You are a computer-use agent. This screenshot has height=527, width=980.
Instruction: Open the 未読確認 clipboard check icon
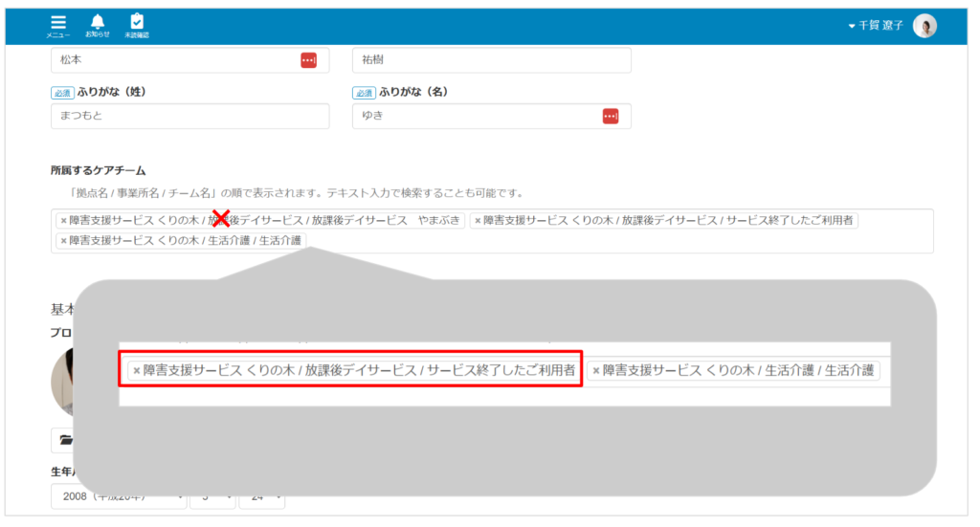(137, 25)
